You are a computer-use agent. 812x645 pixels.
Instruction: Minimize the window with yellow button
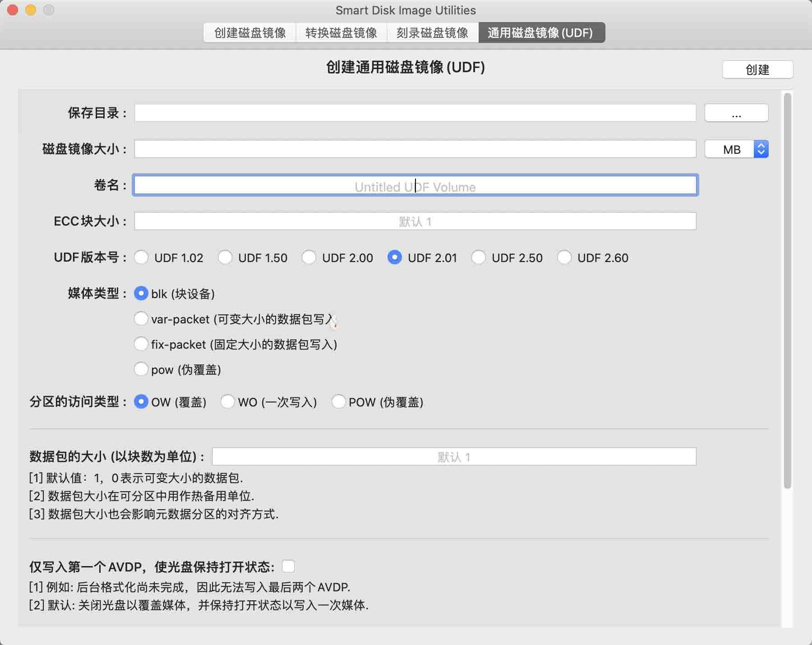(x=31, y=10)
